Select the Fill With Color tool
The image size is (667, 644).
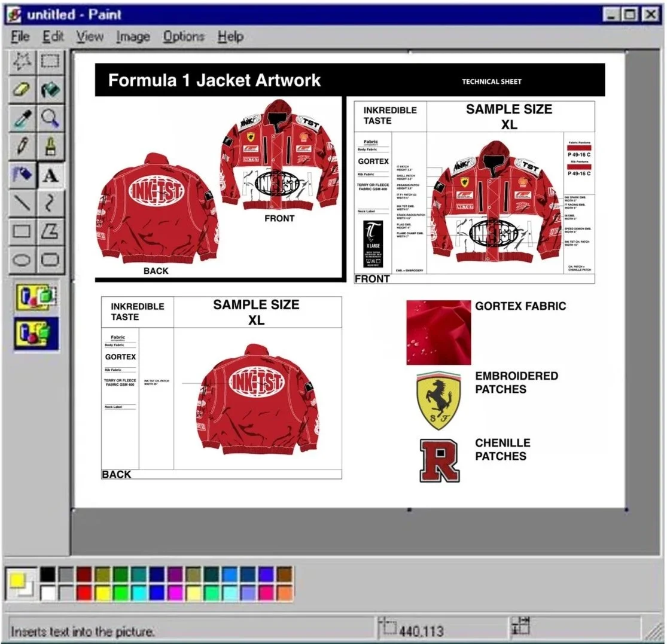(x=50, y=90)
